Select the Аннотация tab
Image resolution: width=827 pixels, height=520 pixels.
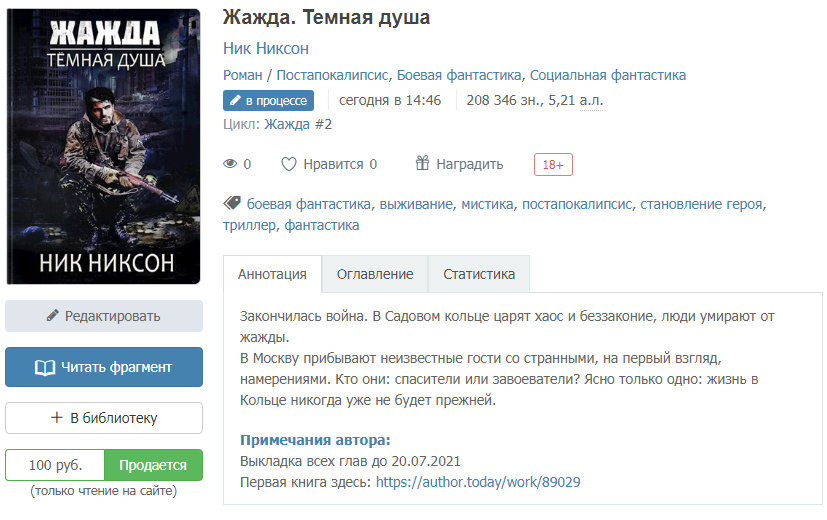click(x=272, y=274)
